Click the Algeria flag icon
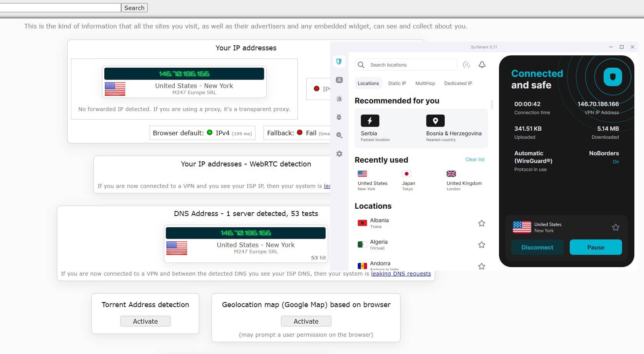 click(362, 244)
